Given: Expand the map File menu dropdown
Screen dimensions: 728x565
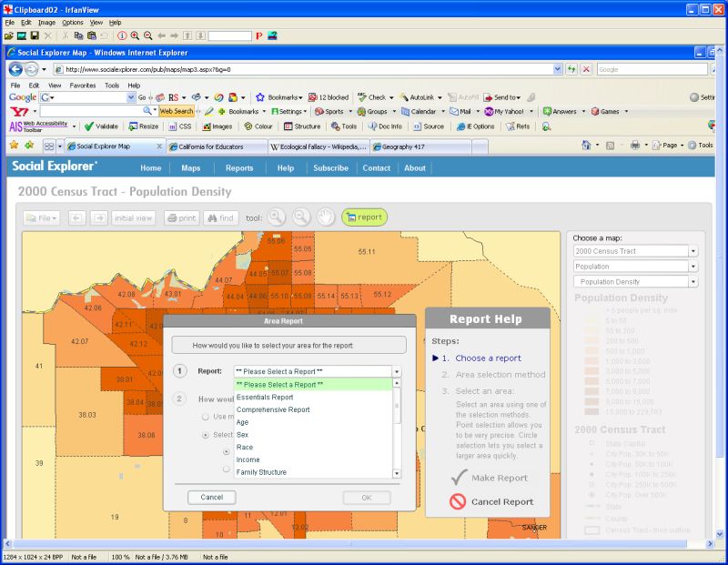Looking at the screenshot, I should pyautogui.click(x=42, y=217).
